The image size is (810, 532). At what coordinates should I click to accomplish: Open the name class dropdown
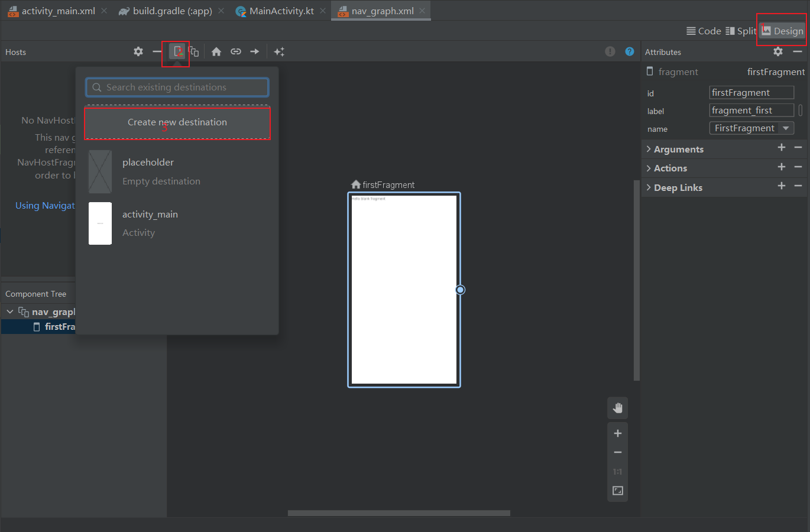[786, 128]
